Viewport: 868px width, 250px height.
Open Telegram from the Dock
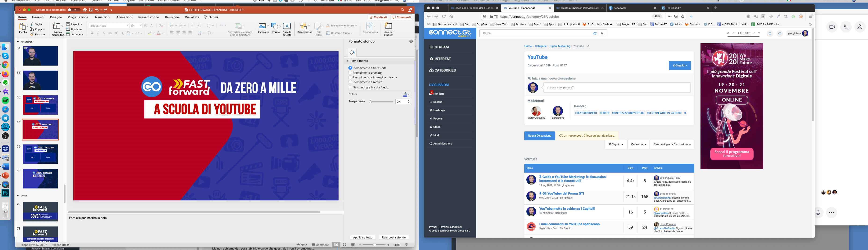click(x=5, y=118)
